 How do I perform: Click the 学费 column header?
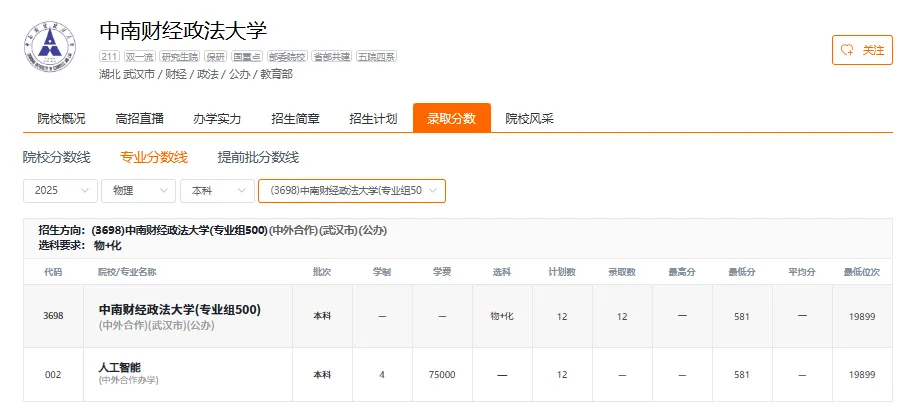[442, 271]
